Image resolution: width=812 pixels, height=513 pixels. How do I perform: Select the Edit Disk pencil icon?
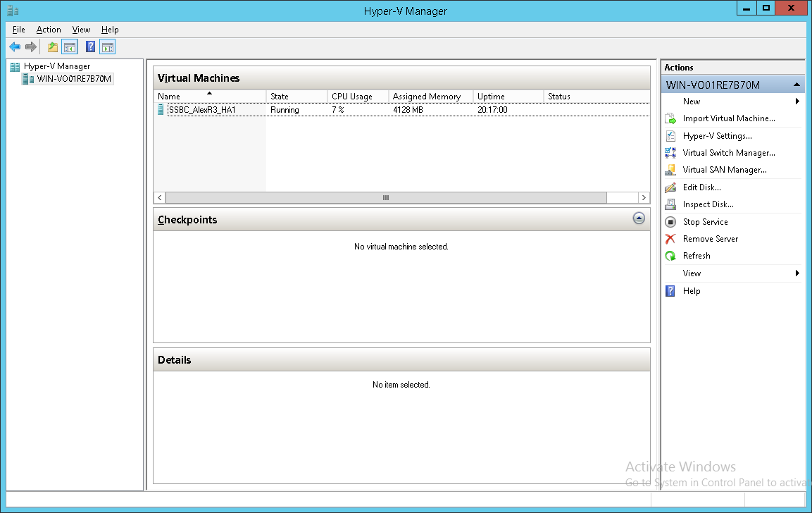tap(671, 187)
